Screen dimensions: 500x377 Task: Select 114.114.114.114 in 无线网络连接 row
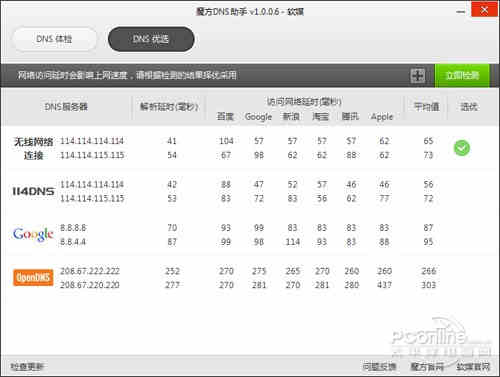click(92, 141)
